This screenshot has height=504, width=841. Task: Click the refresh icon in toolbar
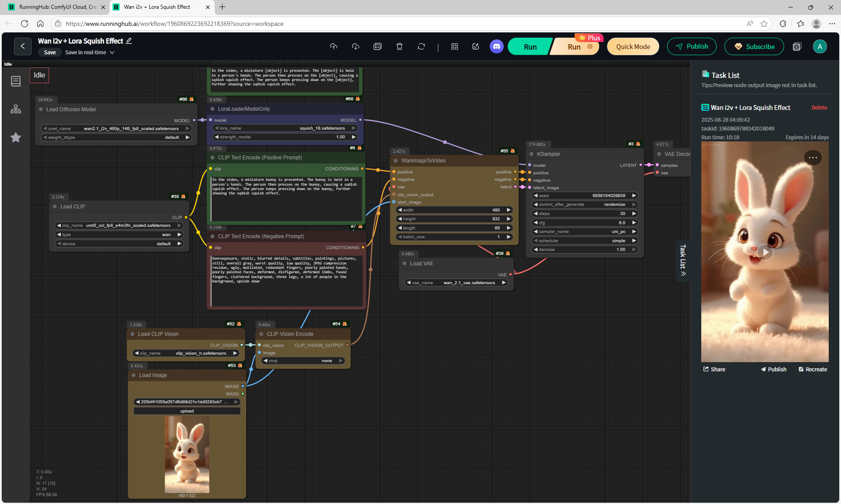point(421,46)
